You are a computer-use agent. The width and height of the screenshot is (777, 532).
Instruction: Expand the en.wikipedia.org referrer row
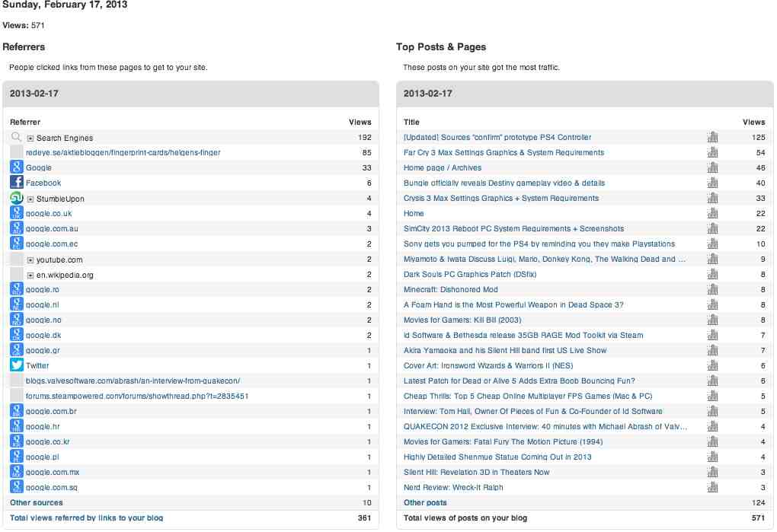pos(30,275)
